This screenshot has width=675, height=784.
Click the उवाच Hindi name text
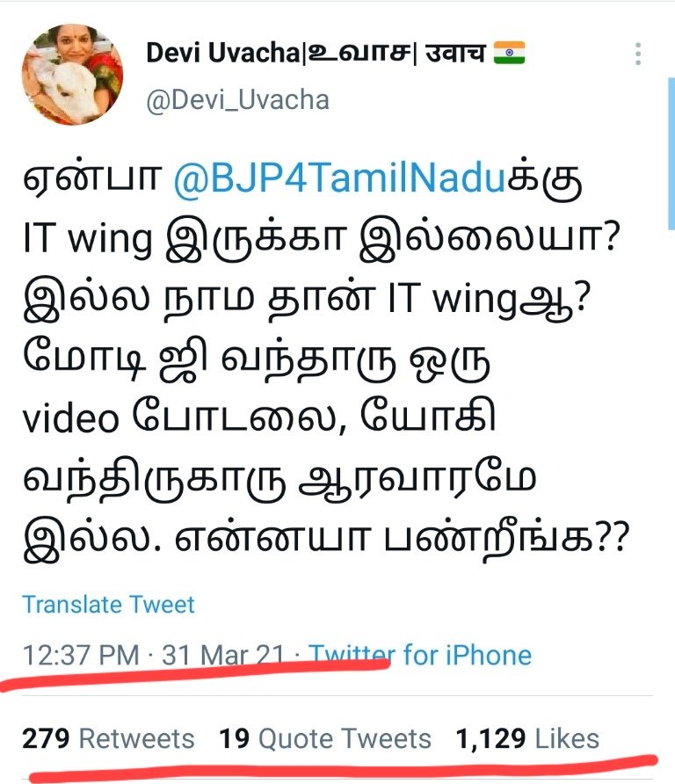point(455,53)
